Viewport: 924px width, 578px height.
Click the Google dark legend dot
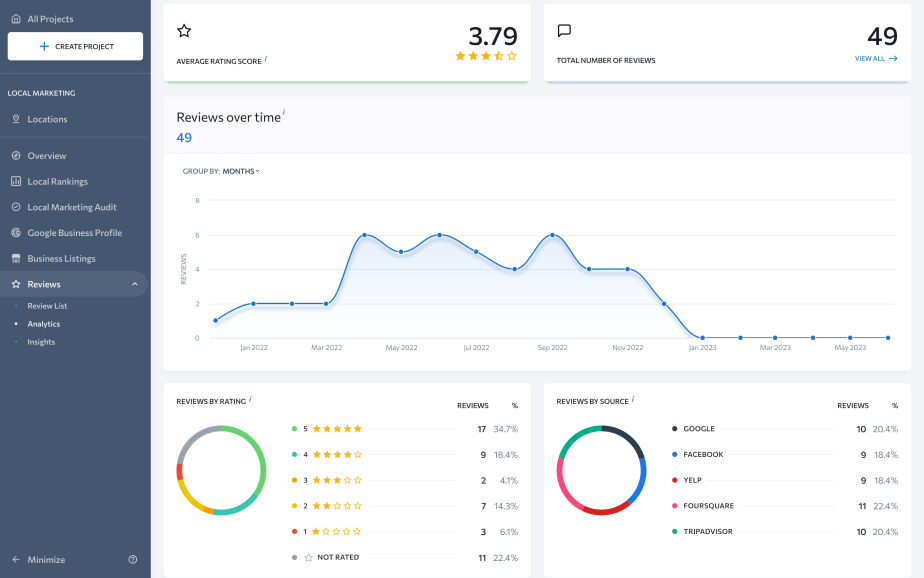(x=674, y=429)
